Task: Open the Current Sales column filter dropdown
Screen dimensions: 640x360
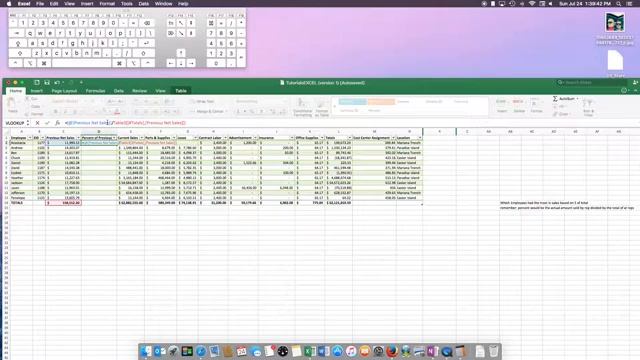Action: (142, 138)
